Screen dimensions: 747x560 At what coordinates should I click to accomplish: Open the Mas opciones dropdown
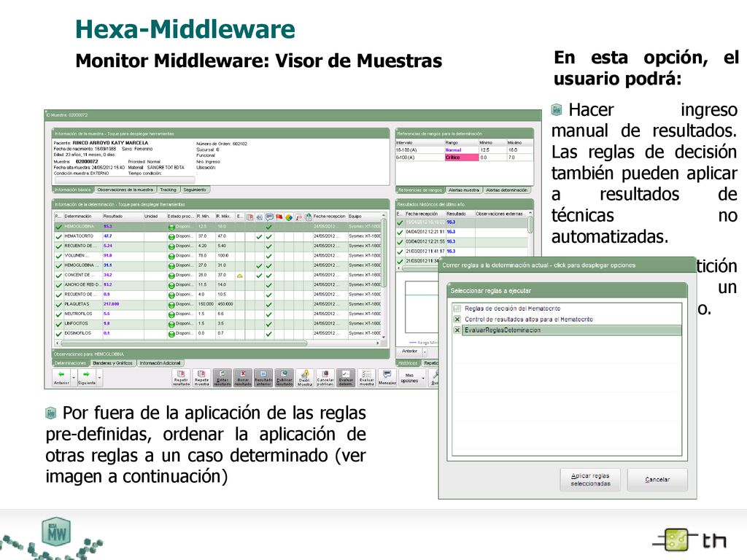pyautogui.click(x=413, y=378)
